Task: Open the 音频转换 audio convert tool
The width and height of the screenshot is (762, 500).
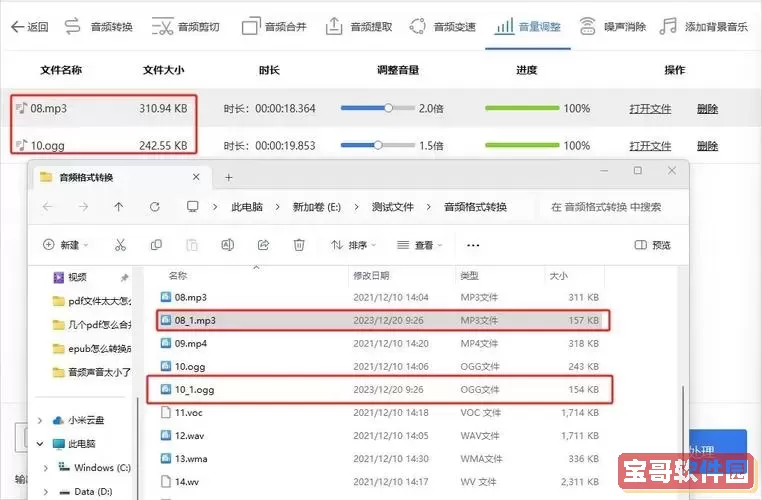Action: [x=98, y=26]
